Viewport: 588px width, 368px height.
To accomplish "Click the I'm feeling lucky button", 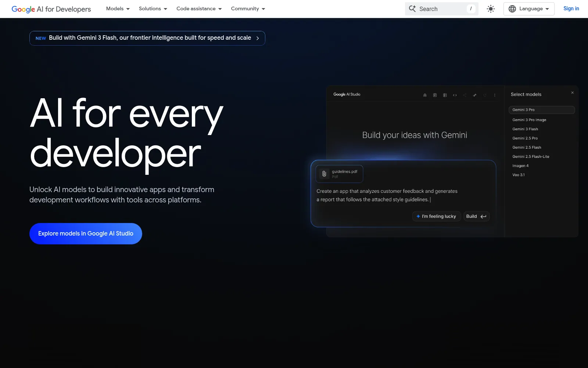I will [436, 216].
